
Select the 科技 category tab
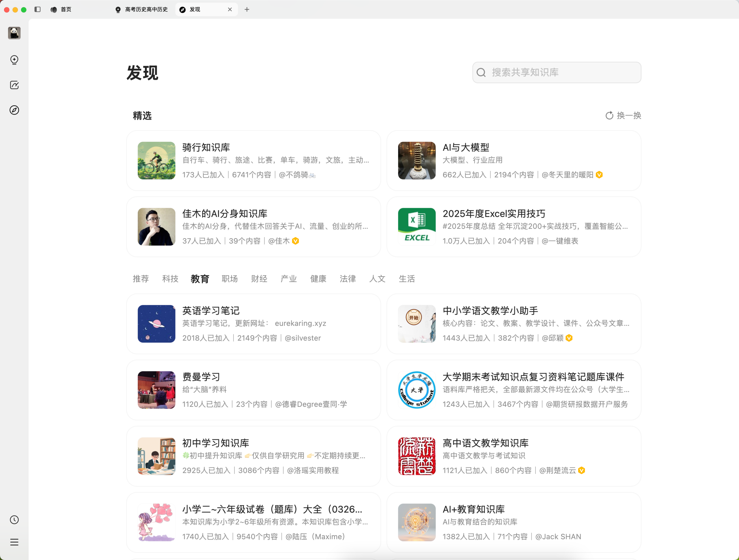coord(170,279)
